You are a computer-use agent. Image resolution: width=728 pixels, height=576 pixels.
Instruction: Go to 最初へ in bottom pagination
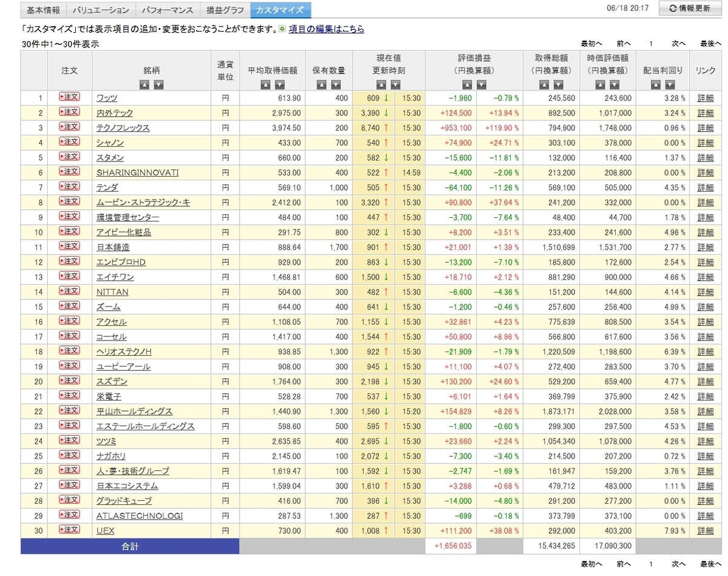(x=591, y=564)
